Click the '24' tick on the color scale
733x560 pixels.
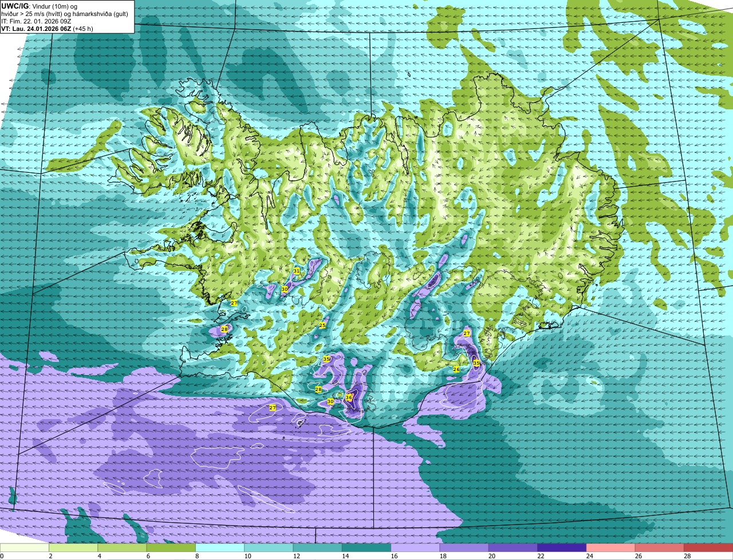[x=590, y=556]
